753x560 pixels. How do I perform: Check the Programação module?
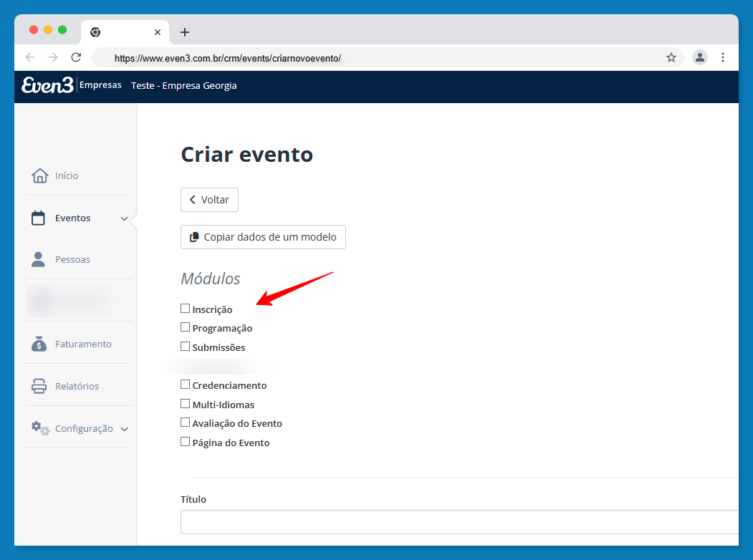tap(186, 327)
